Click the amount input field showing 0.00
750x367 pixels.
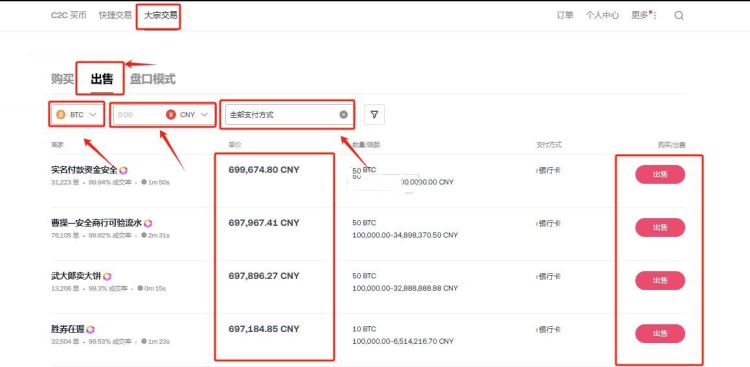(x=139, y=114)
